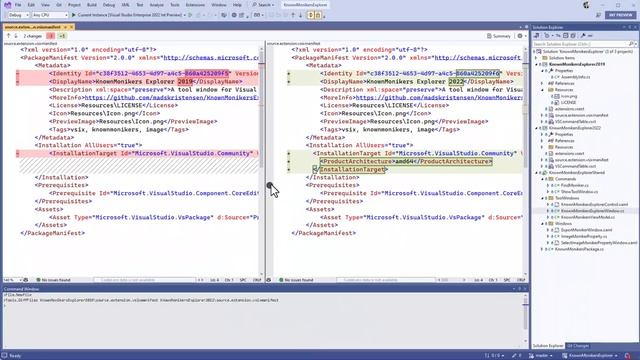Collapse the KnownMonikersExplorer2022 project node
This screenshot has width=640, height=360.
tap(536, 128)
